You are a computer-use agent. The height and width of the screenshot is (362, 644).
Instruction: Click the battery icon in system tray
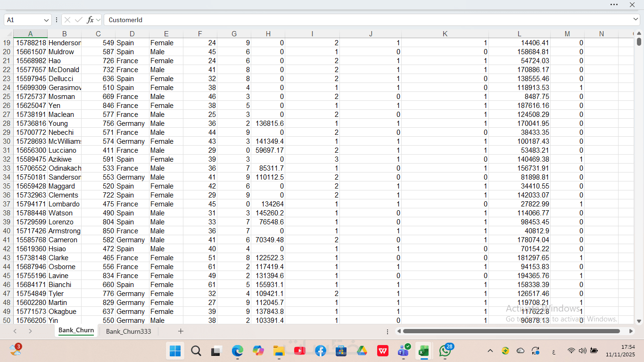point(594,351)
